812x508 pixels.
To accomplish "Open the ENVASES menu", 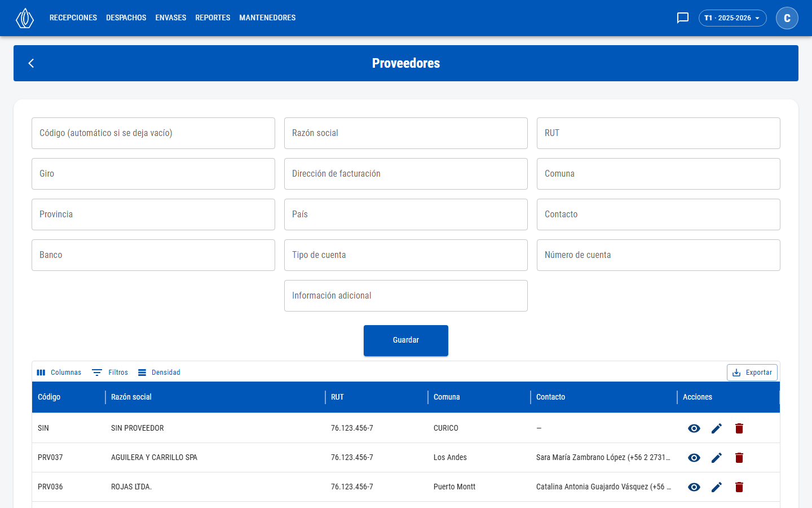I will (x=171, y=18).
